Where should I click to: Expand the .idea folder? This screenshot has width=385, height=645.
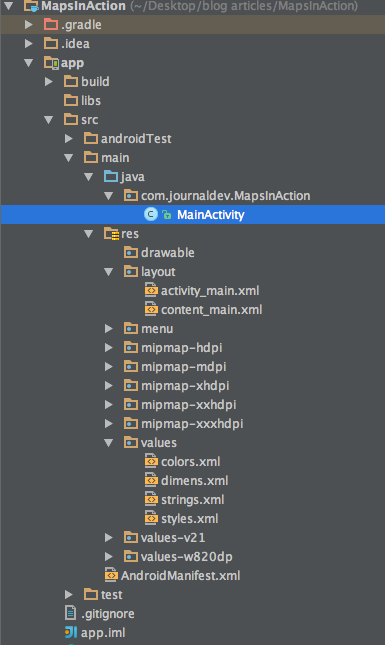pyautogui.click(x=29, y=43)
